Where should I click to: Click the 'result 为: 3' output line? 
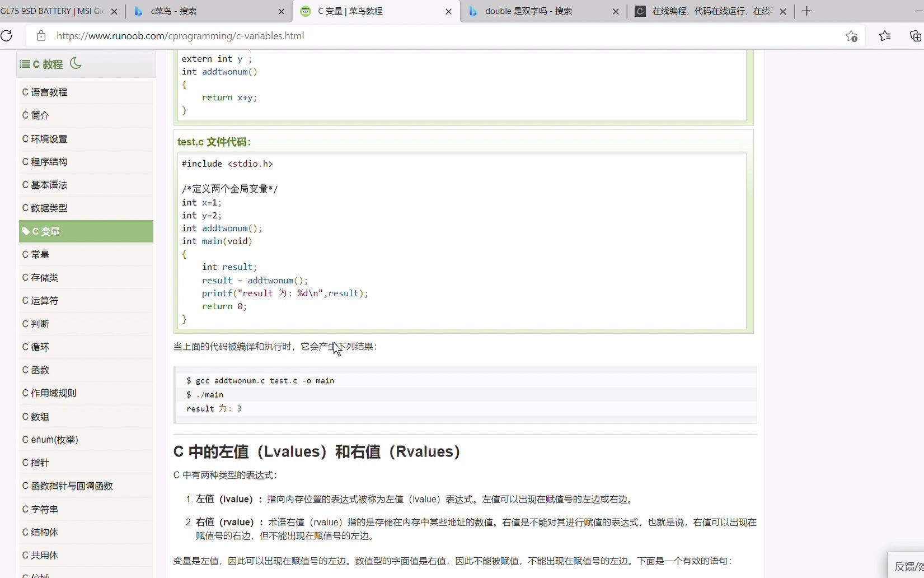(x=214, y=409)
